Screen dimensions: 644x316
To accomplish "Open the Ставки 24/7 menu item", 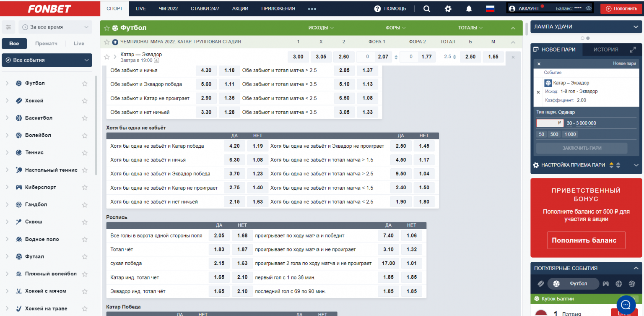I will [x=205, y=8].
